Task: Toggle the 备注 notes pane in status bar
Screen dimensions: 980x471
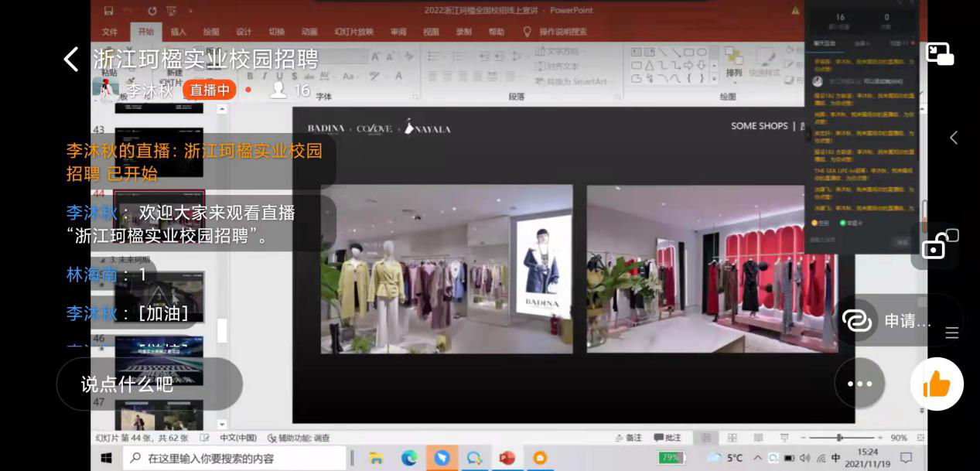Action: (627, 438)
